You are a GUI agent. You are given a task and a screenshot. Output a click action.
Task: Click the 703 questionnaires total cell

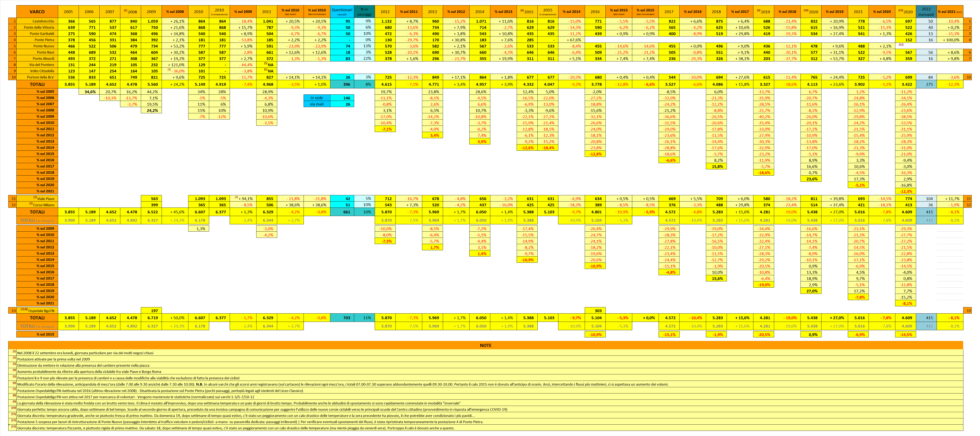click(342, 318)
